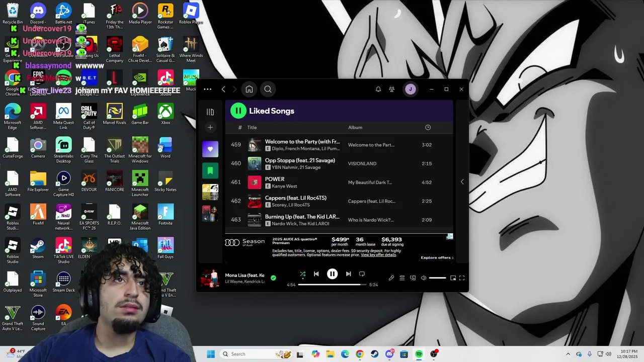
Task: Open Spotify search
Action: pos(268,89)
